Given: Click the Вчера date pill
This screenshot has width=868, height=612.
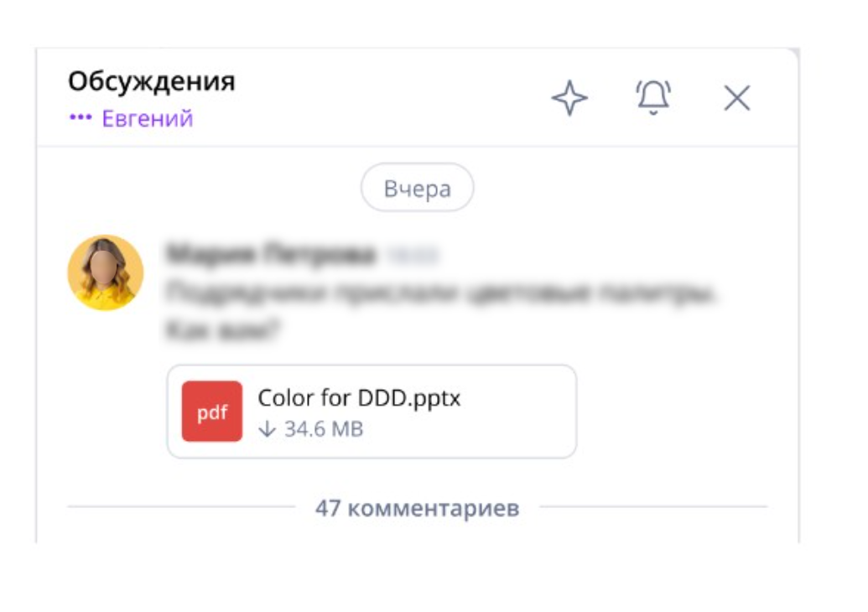Looking at the screenshot, I should click(x=417, y=188).
